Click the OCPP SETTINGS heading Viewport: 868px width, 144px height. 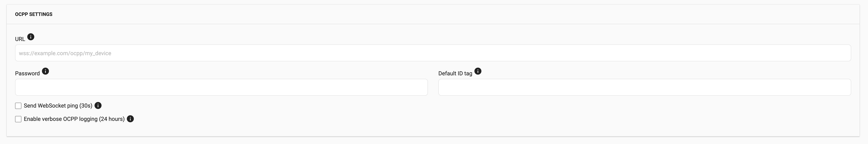(34, 14)
